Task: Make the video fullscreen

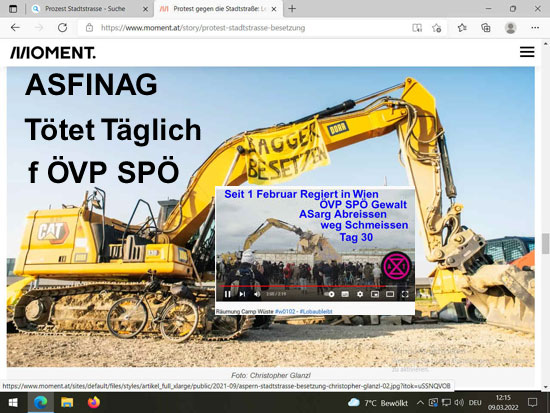Action: (405, 294)
